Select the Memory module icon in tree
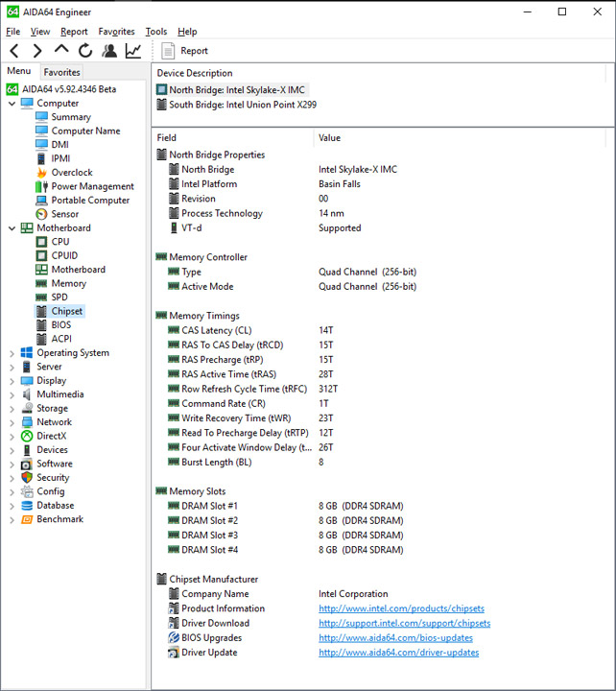This screenshot has height=691, width=616. (x=41, y=284)
